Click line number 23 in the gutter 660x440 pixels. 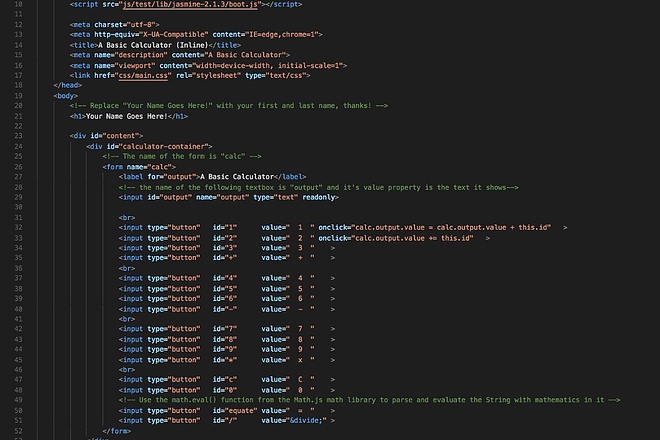(18, 136)
